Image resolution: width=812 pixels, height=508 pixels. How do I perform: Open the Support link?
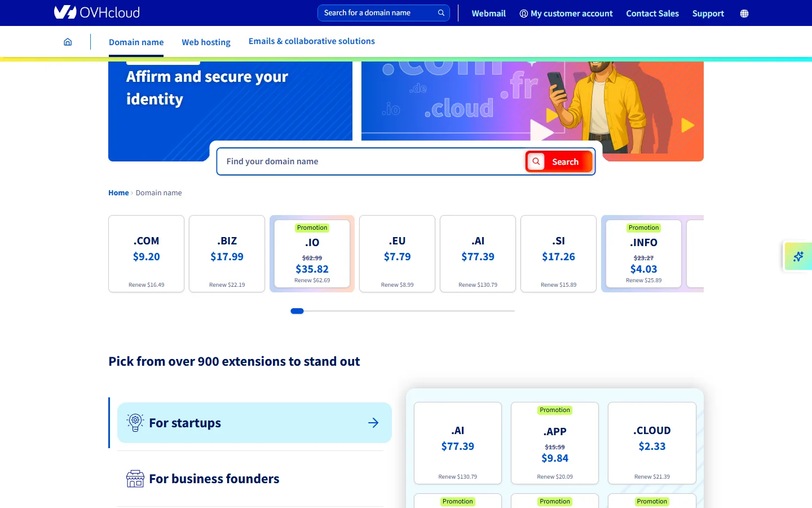tap(708, 14)
